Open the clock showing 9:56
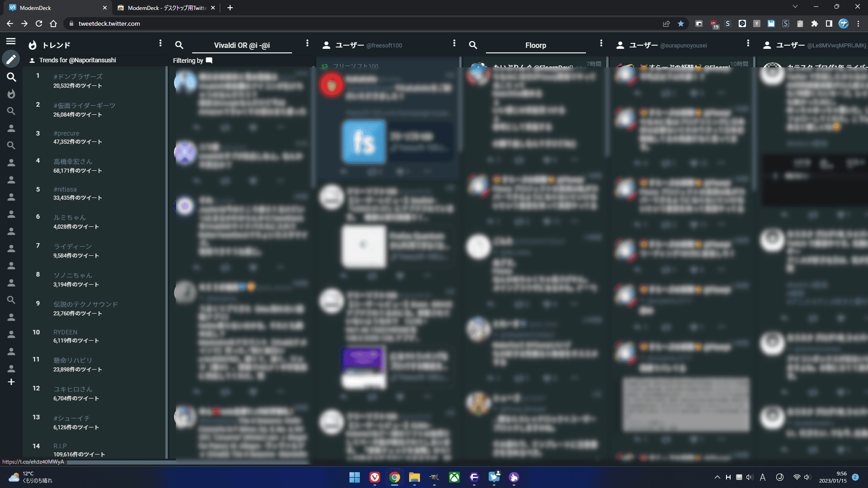 pyautogui.click(x=833, y=477)
